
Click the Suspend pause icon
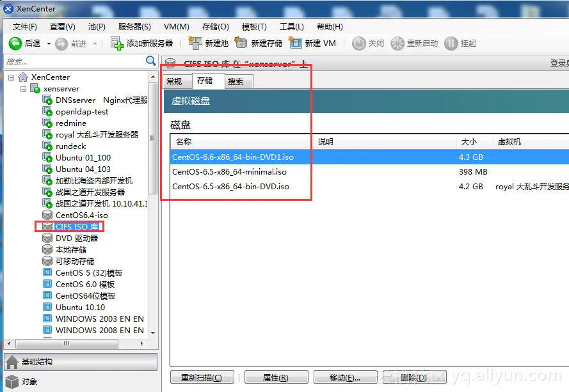(x=451, y=43)
